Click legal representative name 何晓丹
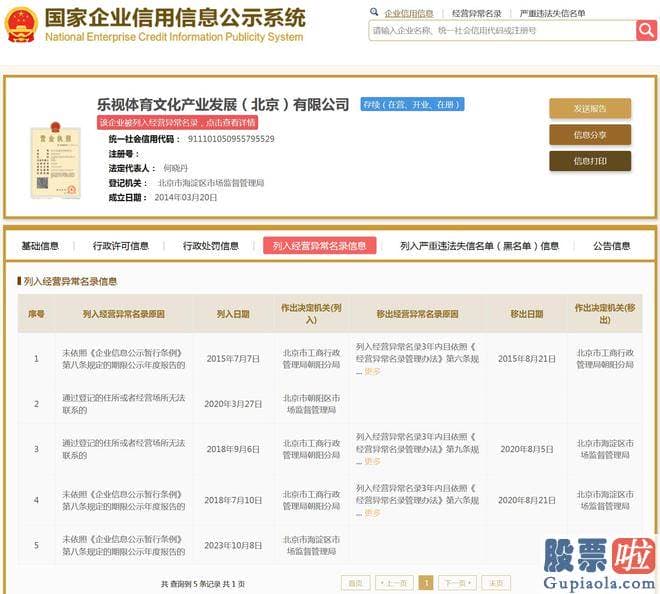The height and width of the screenshot is (594, 660). click(x=175, y=168)
